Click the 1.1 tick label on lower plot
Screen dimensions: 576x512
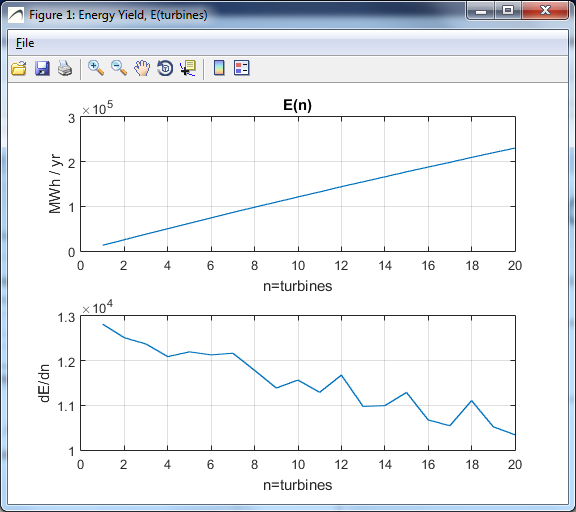point(66,406)
